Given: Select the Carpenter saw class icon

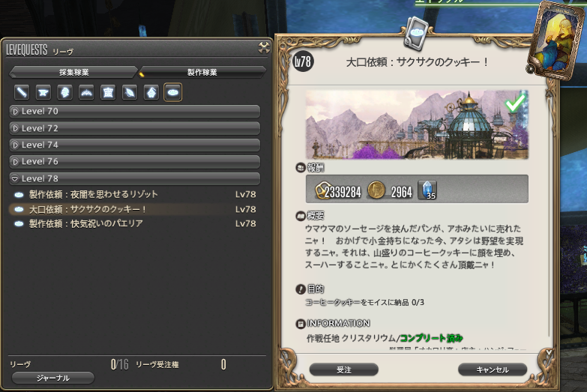Looking at the screenshot, I should [x=22, y=92].
